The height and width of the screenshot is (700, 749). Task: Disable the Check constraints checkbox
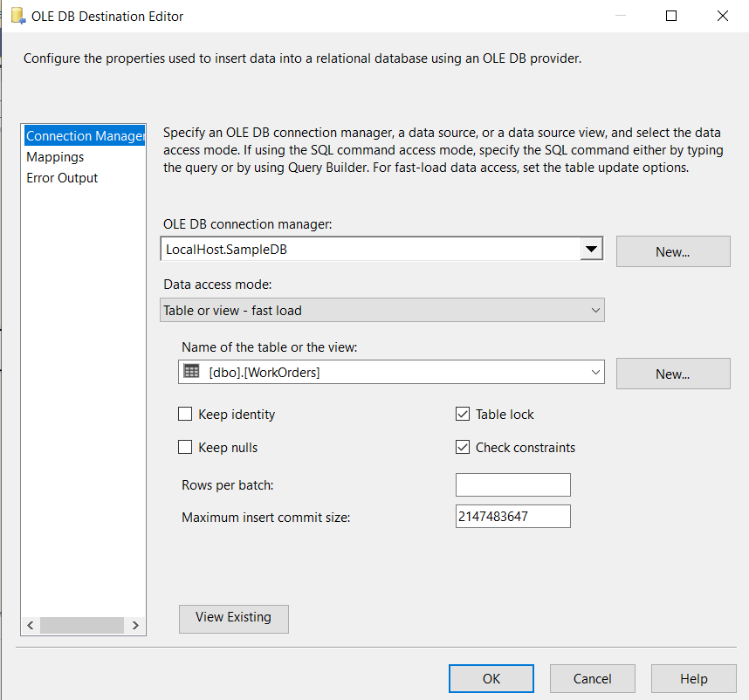[x=463, y=448]
